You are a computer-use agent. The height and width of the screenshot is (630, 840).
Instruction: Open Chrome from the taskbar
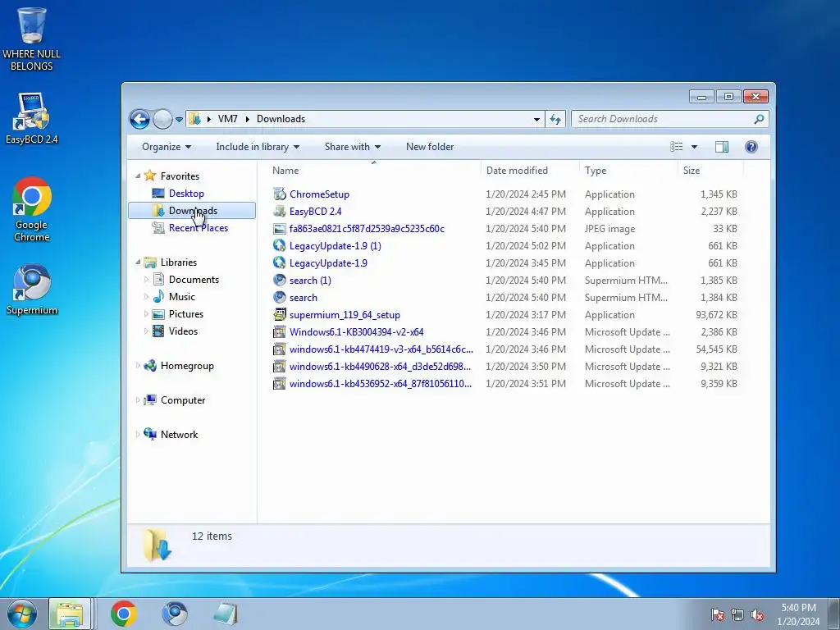pos(124,614)
